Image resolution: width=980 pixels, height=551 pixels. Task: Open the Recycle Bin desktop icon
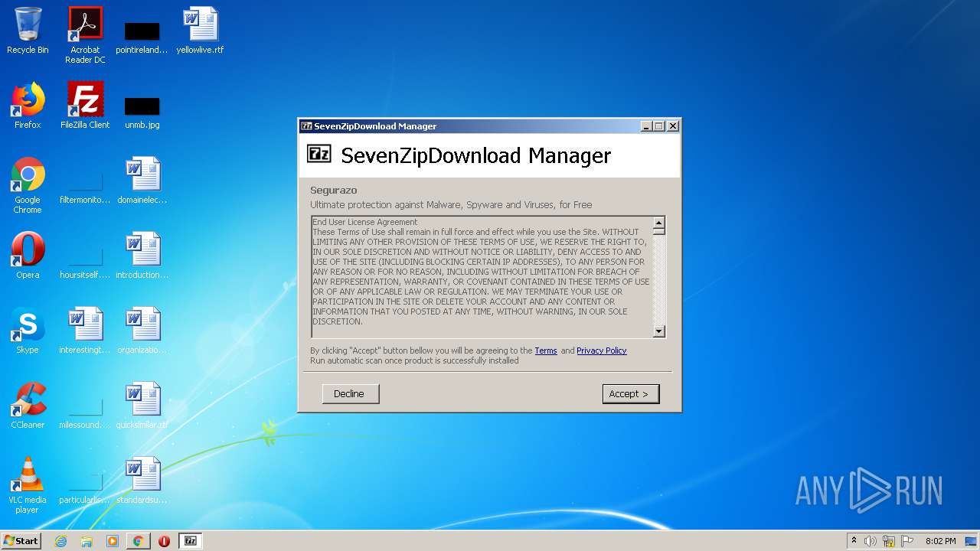28,31
